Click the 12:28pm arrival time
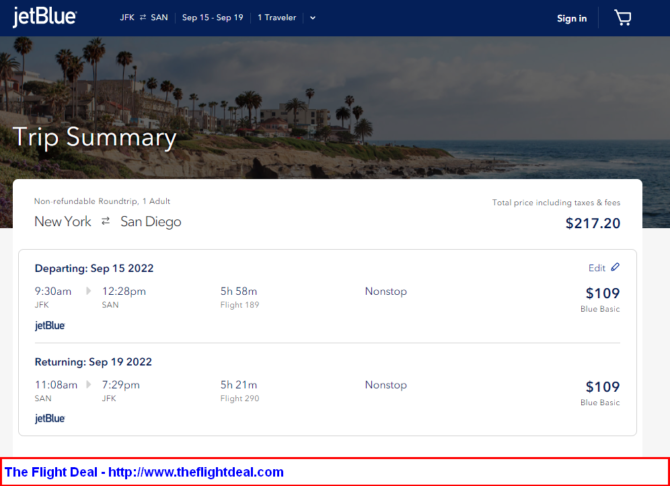 124,291
